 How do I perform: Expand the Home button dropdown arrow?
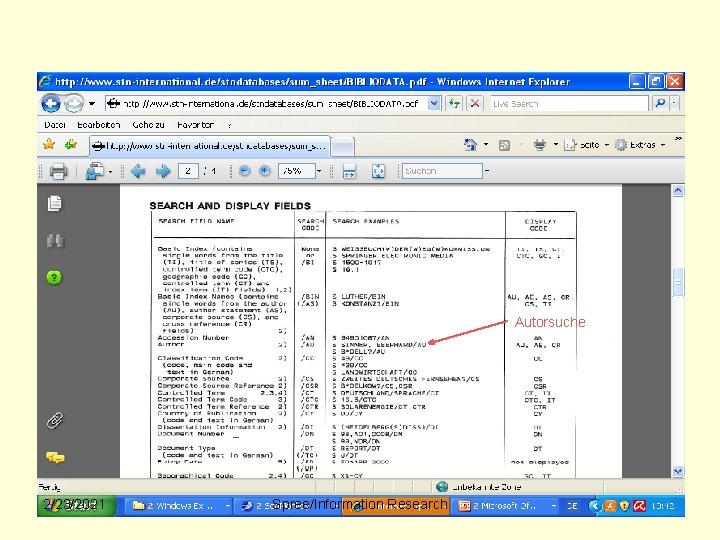pyautogui.click(x=486, y=145)
